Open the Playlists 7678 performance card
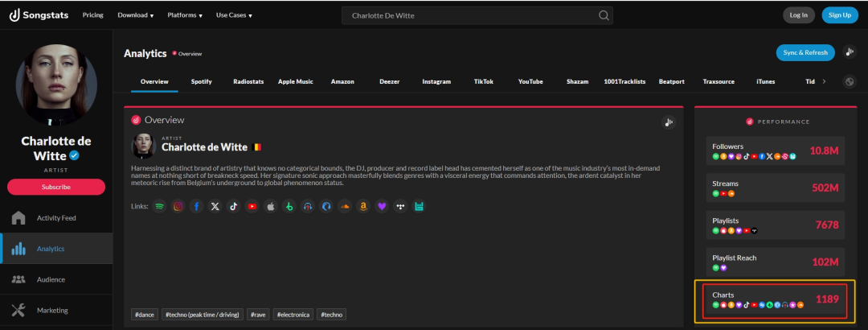This screenshot has width=868, height=330. tap(775, 225)
